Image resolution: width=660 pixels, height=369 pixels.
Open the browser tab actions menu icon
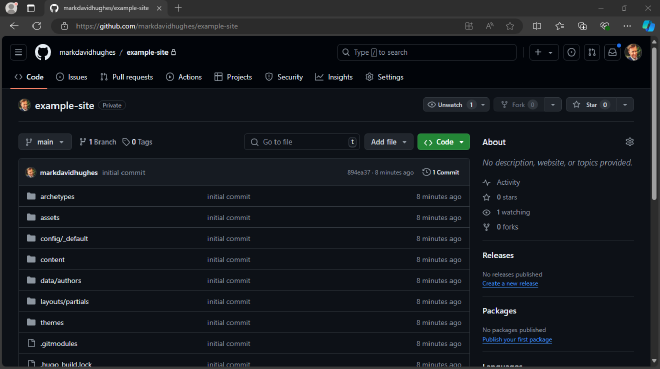pos(31,8)
